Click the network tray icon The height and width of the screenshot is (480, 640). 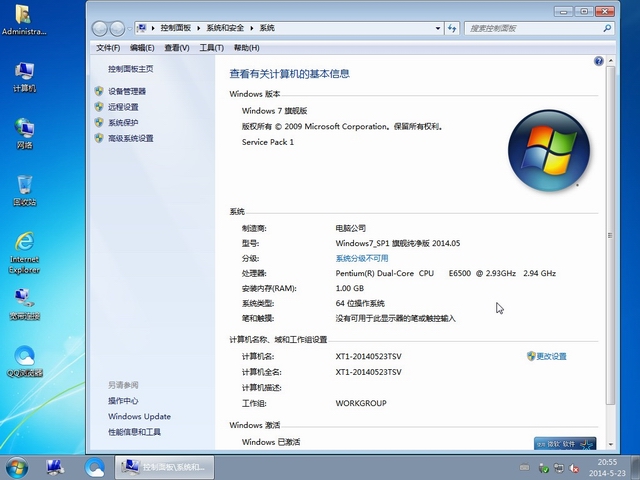558,468
